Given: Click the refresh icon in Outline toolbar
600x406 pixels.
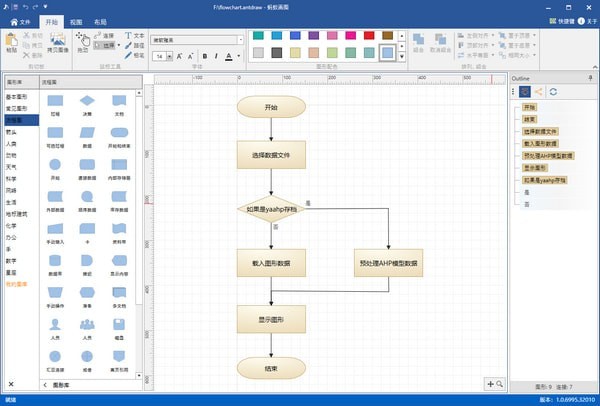Looking at the screenshot, I should point(553,92).
